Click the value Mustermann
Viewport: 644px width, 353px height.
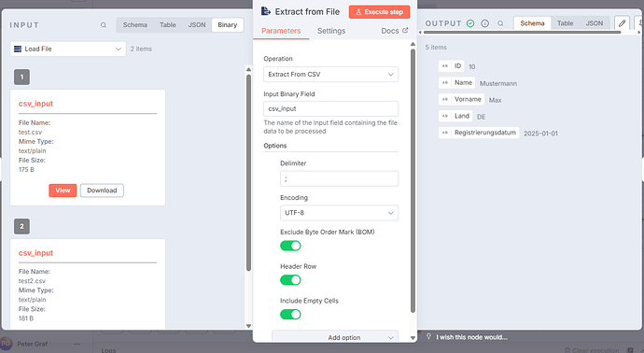[x=498, y=83]
